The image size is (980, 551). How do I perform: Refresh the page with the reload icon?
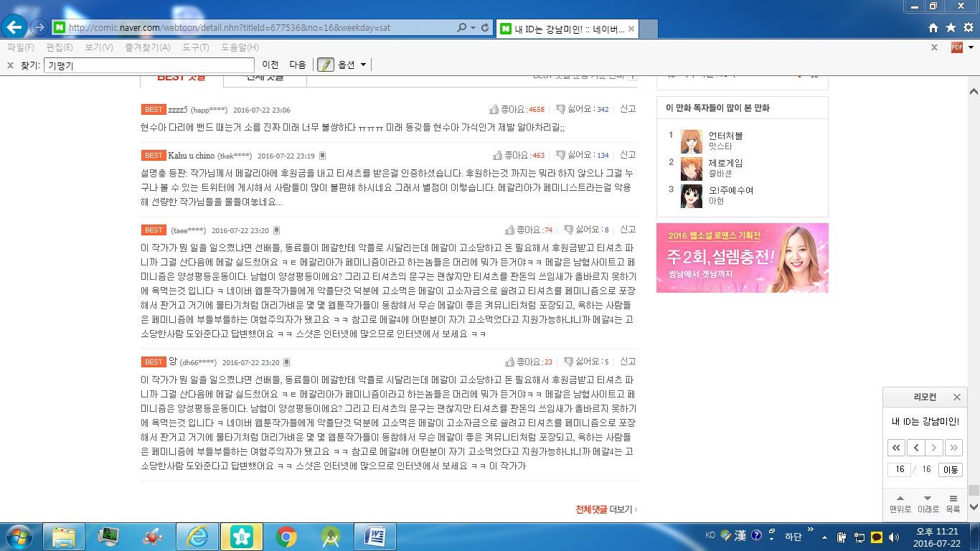click(485, 27)
